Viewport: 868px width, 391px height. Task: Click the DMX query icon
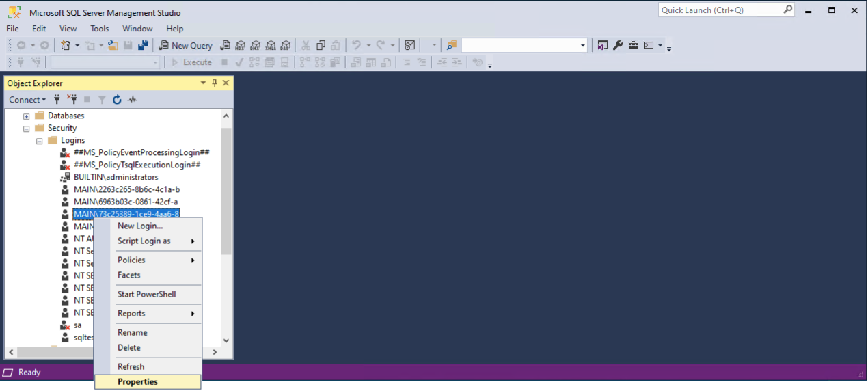(x=255, y=45)
